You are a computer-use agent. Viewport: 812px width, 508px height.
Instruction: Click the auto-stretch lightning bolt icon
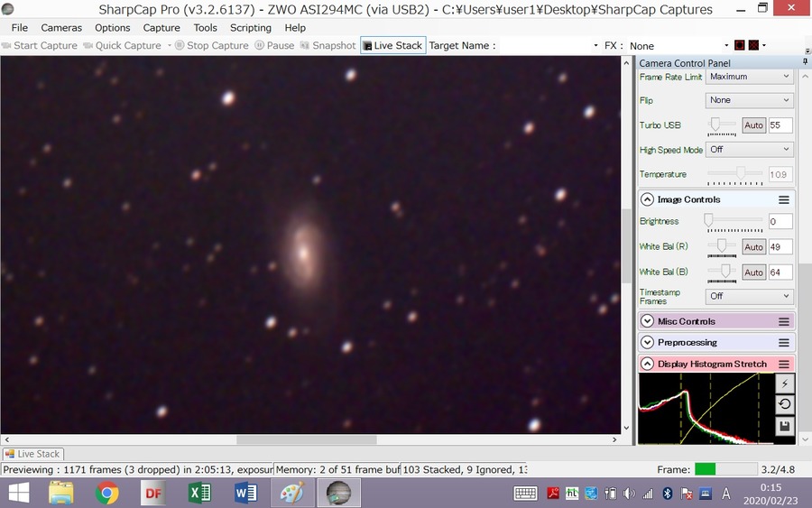pos(785,383)
